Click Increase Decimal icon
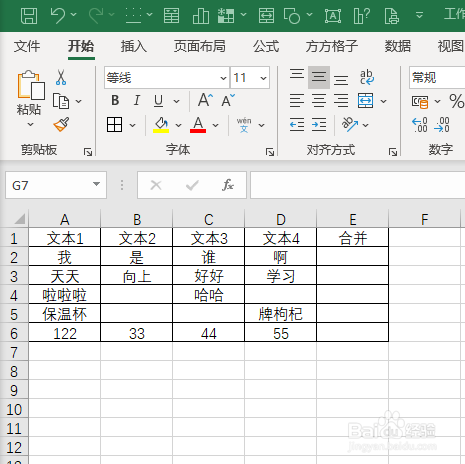465x464 pixels. 420,125
